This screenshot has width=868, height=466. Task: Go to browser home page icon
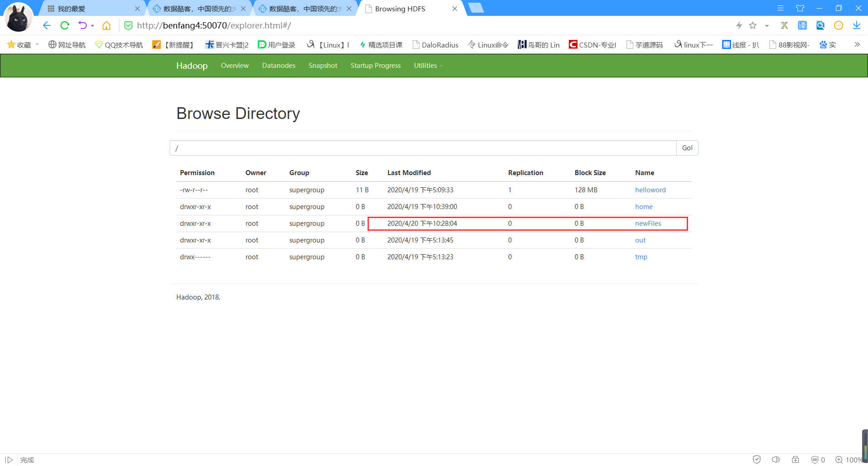tap(106, 25)
